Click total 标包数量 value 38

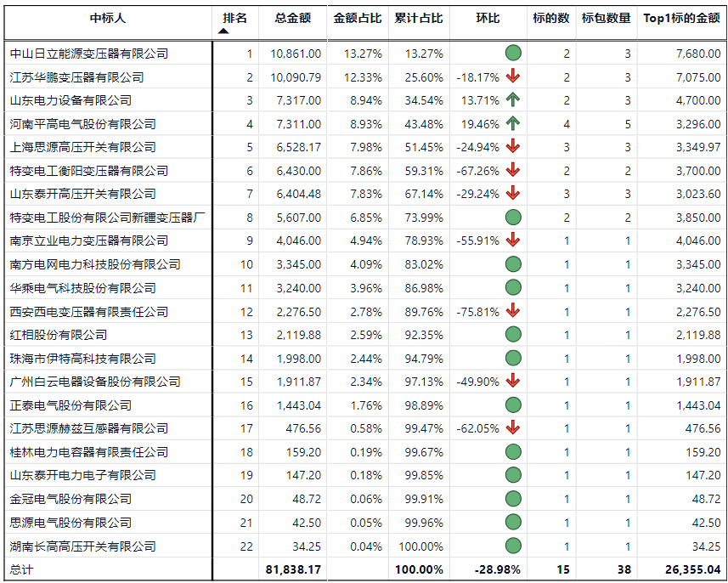624,569
